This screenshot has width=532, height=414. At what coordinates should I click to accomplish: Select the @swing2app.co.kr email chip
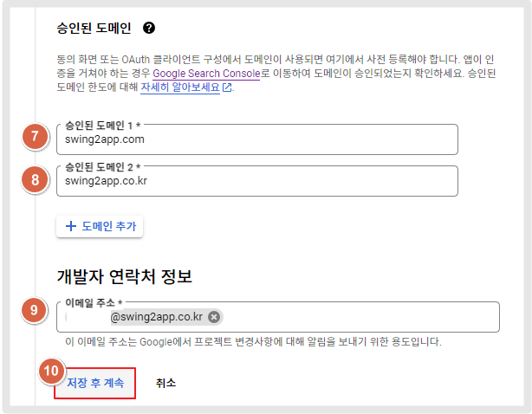click(x=156, y=317)
